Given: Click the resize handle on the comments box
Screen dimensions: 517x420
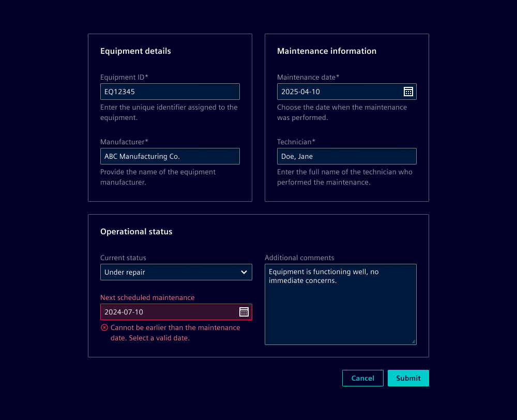Looking at the screenshot, I should click(x=413, y=341).
